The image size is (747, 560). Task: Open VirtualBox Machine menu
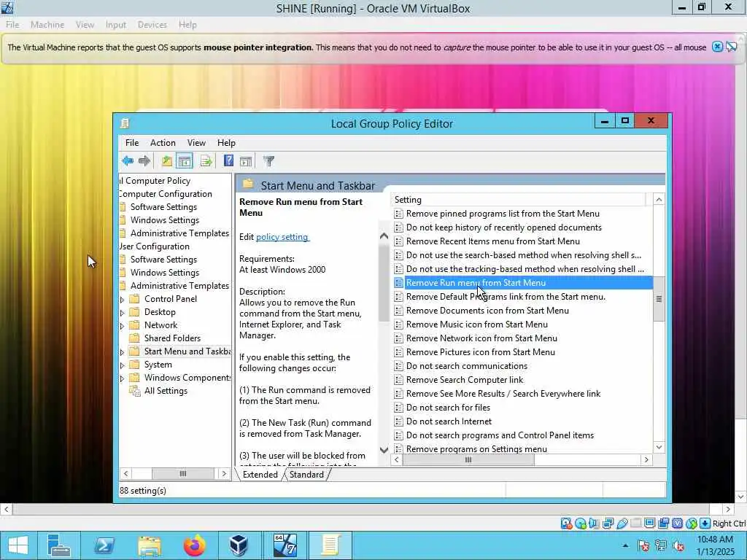pos(47,25)
